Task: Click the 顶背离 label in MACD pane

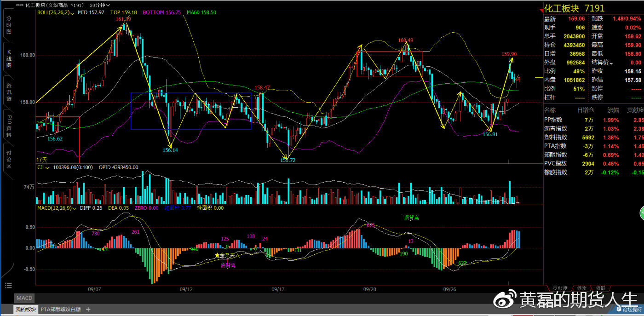Action: tap(411, 218)
